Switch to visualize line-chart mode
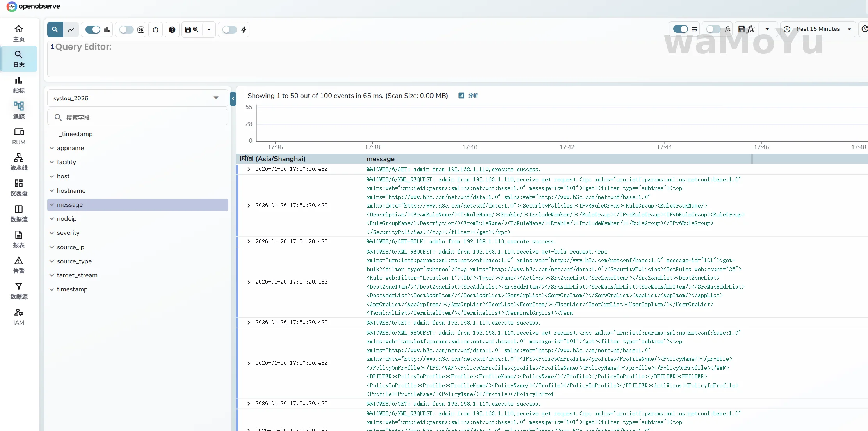 (71, 30)
